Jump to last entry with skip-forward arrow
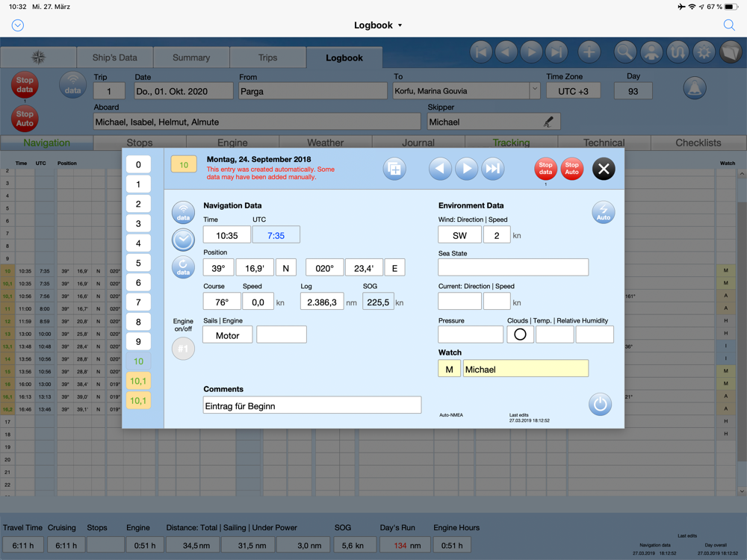The width and height of the screenshot is (747, 560). click(x=493, y=169)
